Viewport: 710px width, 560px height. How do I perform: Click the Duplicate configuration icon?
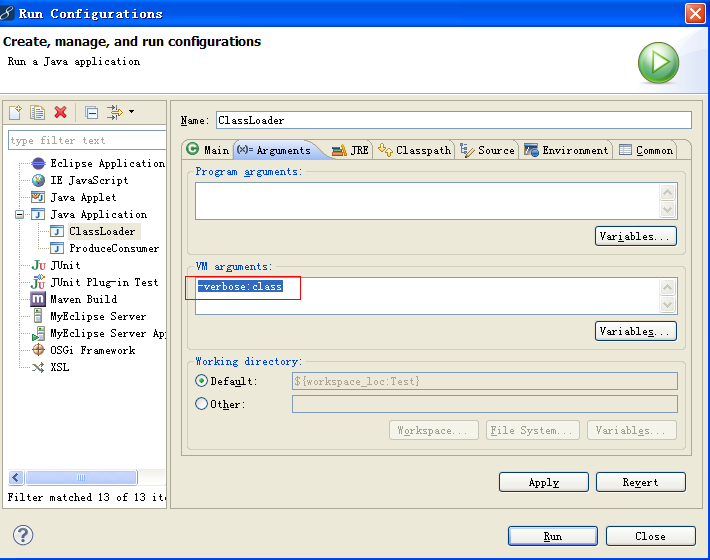tap(38, 112)
